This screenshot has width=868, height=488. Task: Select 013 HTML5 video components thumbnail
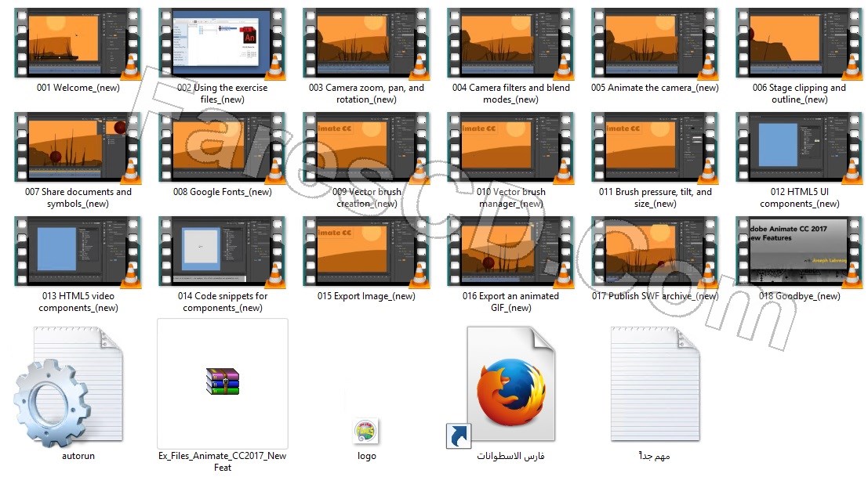click(x=78, y=251)
